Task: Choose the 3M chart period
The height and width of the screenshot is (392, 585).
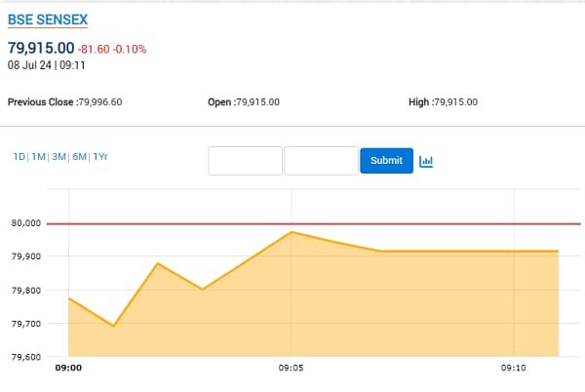Action: [58, 157]
